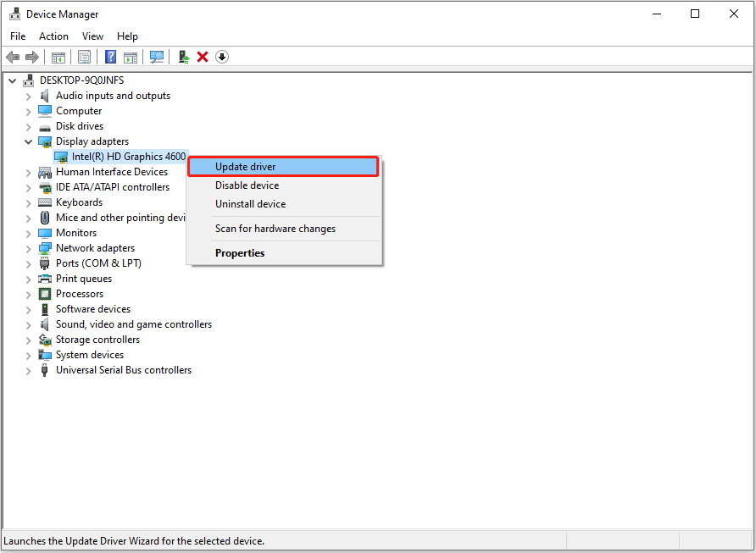
Task: Click the Disk drives icon
Action: 45,127
